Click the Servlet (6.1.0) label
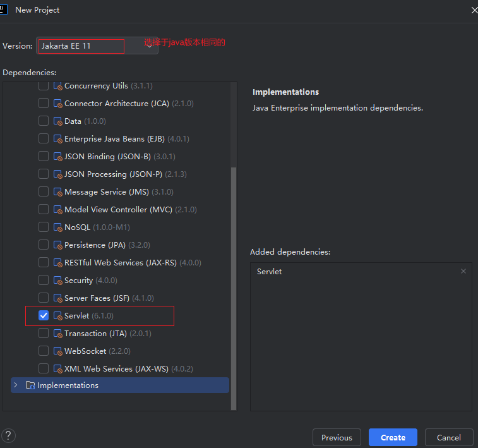Viewport: 478px width, 448px height. point(89,316)
